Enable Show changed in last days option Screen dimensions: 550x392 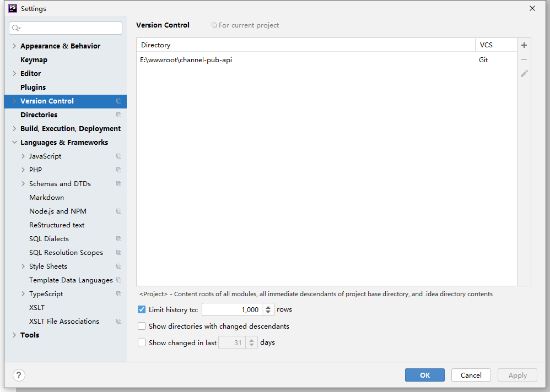[142, 342]
